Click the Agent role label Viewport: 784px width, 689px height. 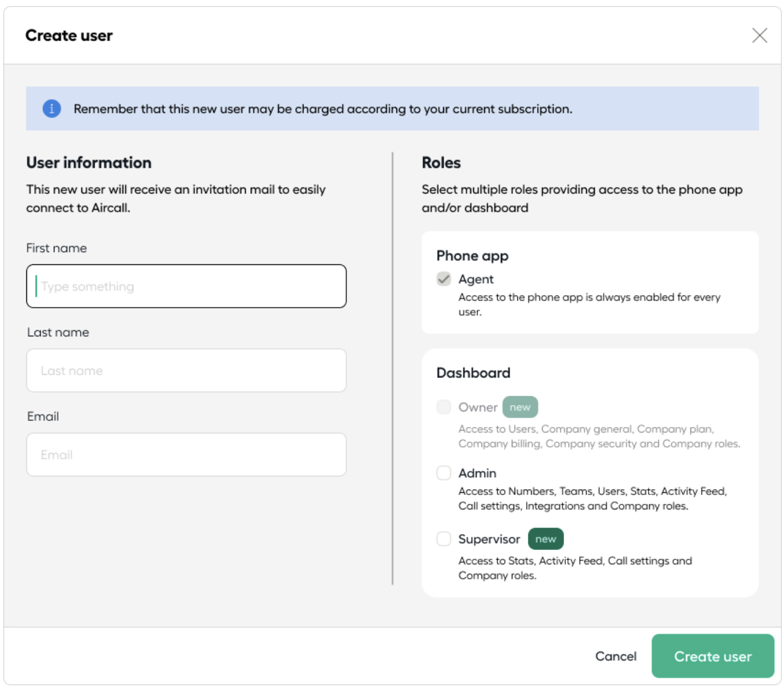(x=476, y=279)
